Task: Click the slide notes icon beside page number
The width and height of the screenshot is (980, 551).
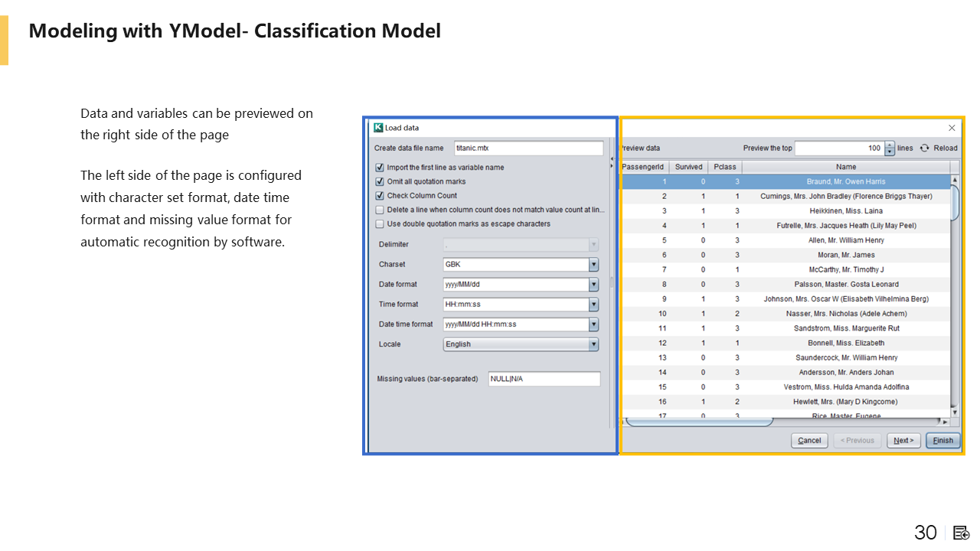Action: tap(962, 533)
